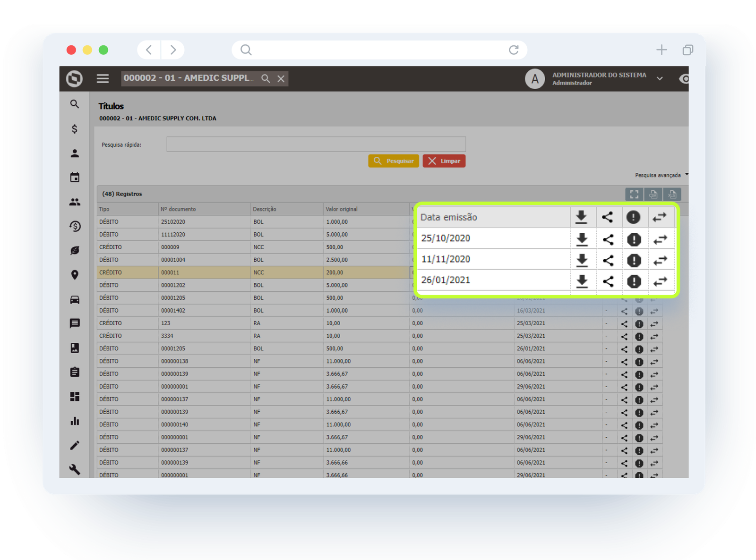Click the swap arrows icon in document 000000140 row
Viewport: 756px width, 560px height.
click(654, 425)
